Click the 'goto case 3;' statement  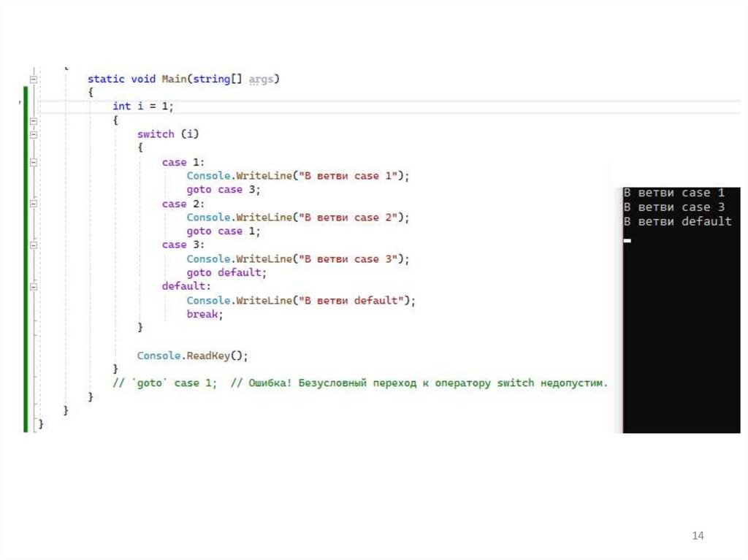coord(224,190)
